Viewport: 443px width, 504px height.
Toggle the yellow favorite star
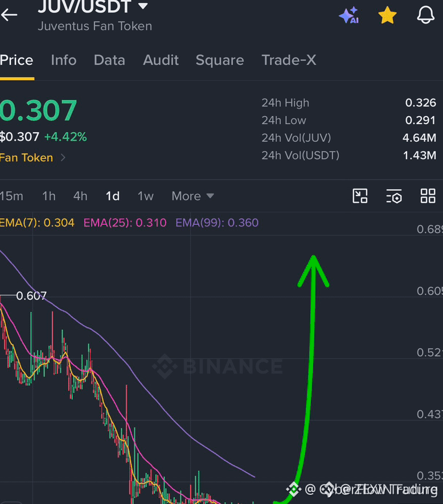coord(387,15)
